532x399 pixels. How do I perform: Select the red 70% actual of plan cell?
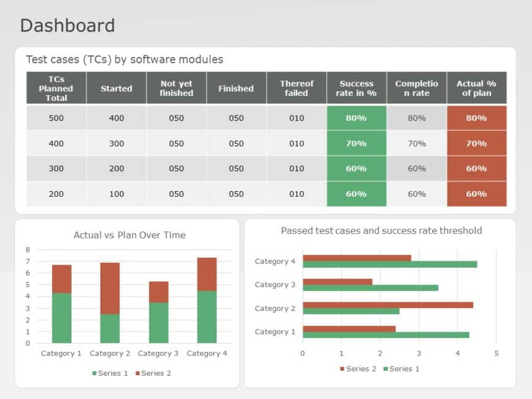(x=476, y=144)
